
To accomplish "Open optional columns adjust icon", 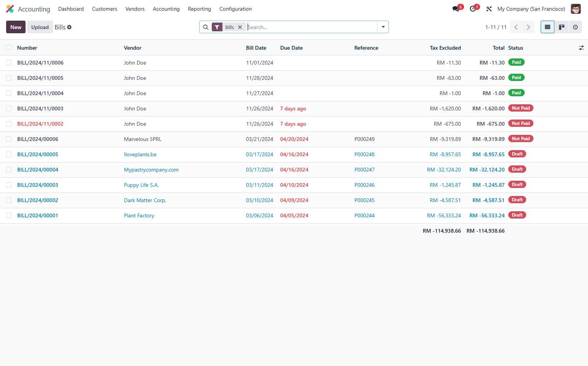I will click(x=581, y=48).
